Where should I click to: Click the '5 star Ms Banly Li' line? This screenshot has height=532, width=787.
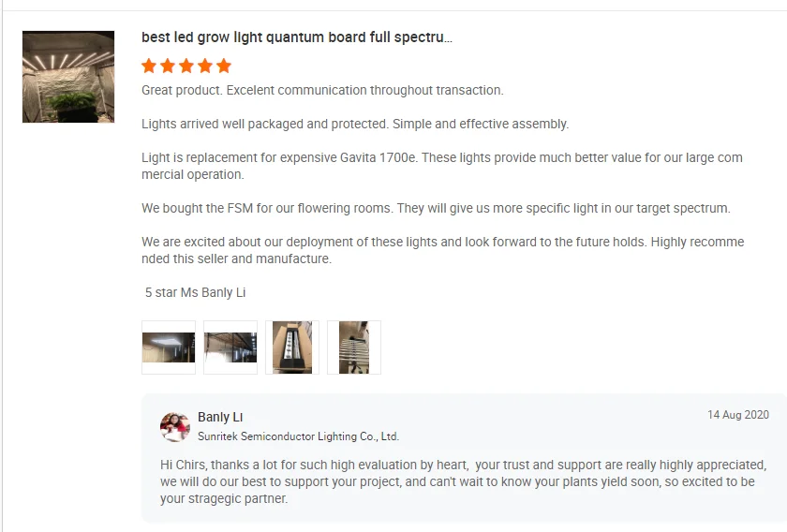195,292
